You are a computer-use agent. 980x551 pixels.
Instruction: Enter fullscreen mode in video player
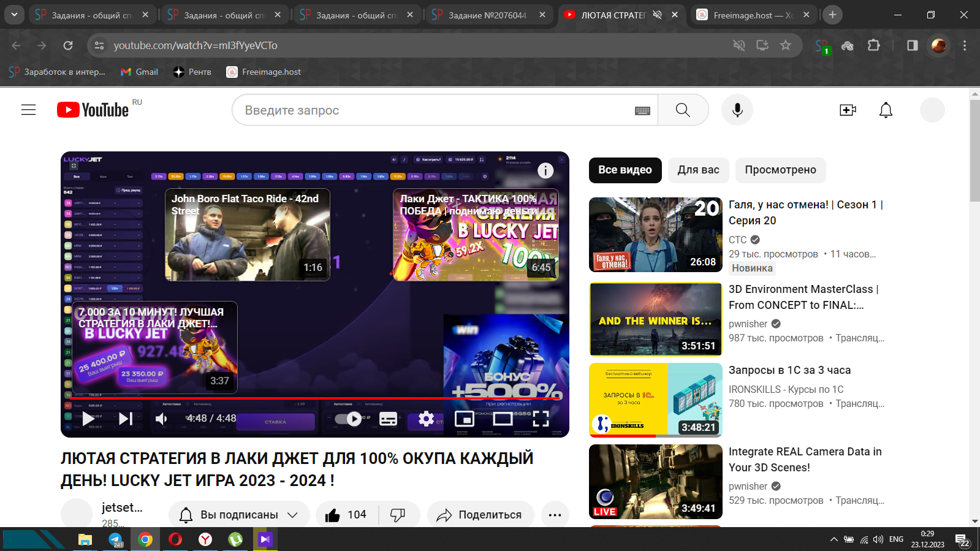click(541, 419)
